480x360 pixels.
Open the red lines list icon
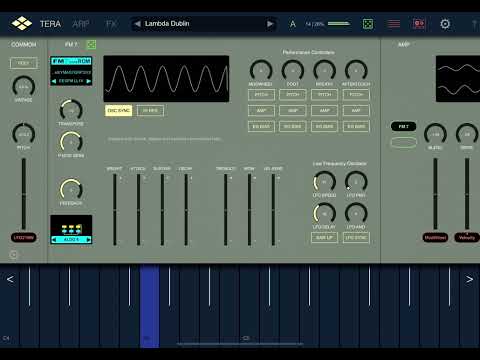(x=394, y=24)
